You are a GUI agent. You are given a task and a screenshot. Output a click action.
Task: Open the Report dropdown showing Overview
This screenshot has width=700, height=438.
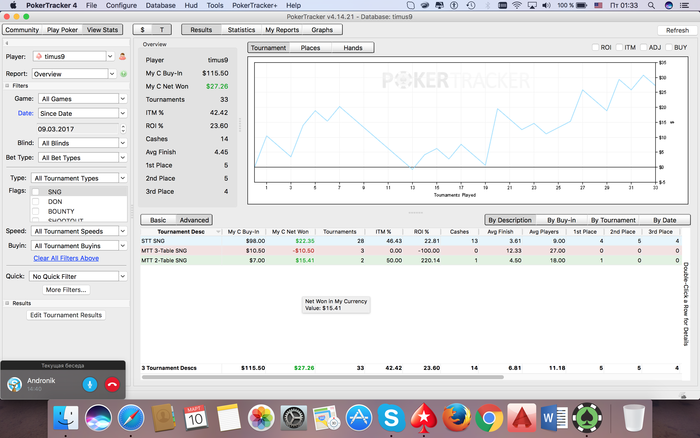(x=74, y=74)
